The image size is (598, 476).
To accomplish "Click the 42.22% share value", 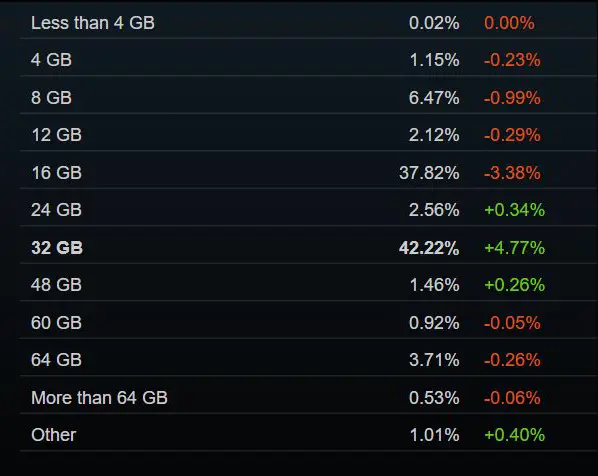I will (x=429, y=248).
